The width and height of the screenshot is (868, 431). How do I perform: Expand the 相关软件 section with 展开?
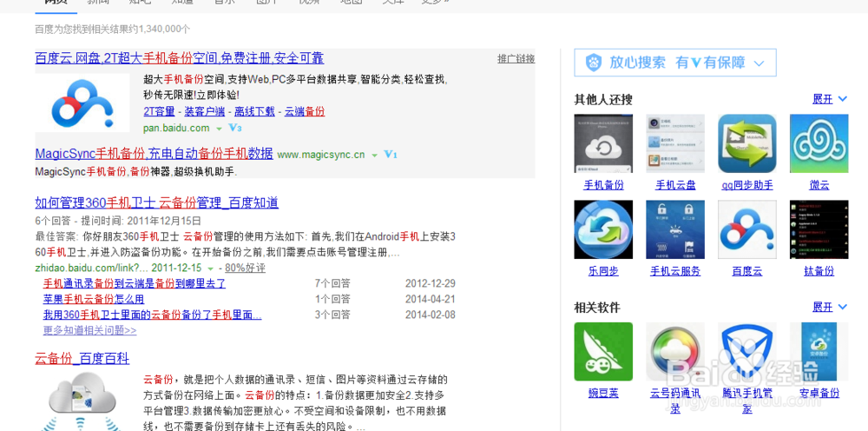tap(829, 307)
